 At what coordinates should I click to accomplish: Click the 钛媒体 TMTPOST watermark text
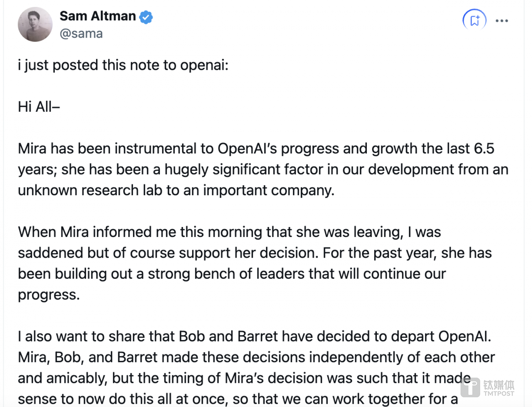499,388
